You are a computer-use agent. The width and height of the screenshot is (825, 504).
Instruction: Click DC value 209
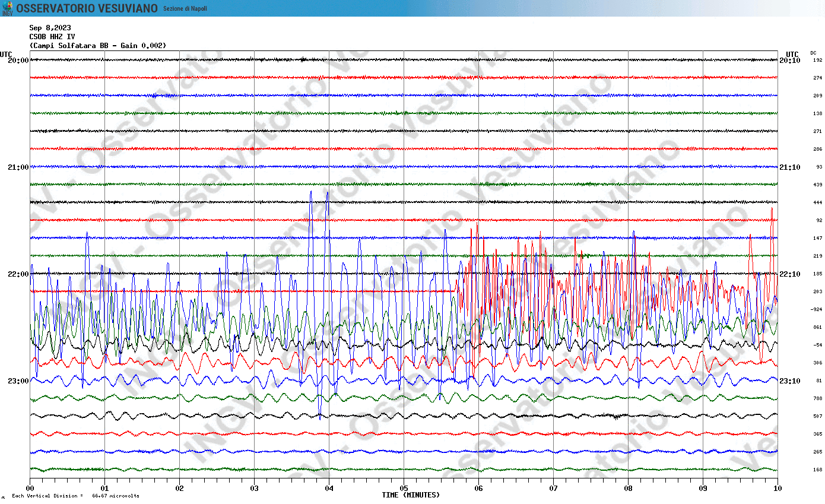click(818, 96)
